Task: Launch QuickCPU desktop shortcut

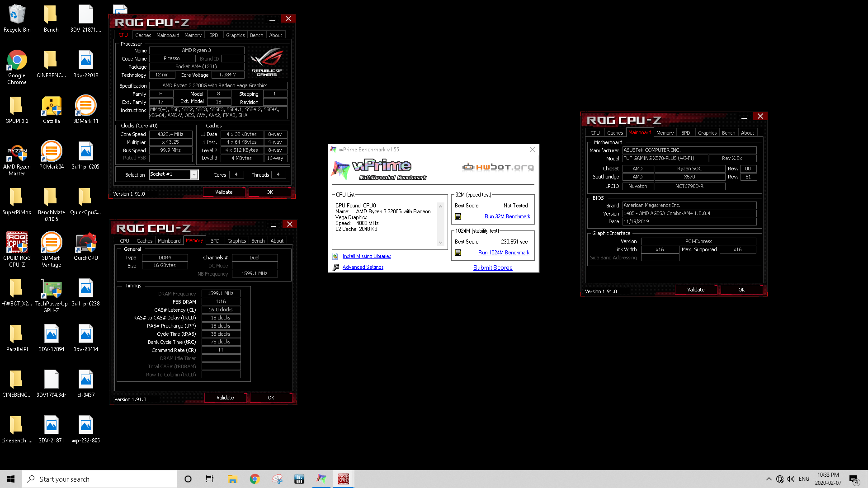Action: (x=85, y=247)
